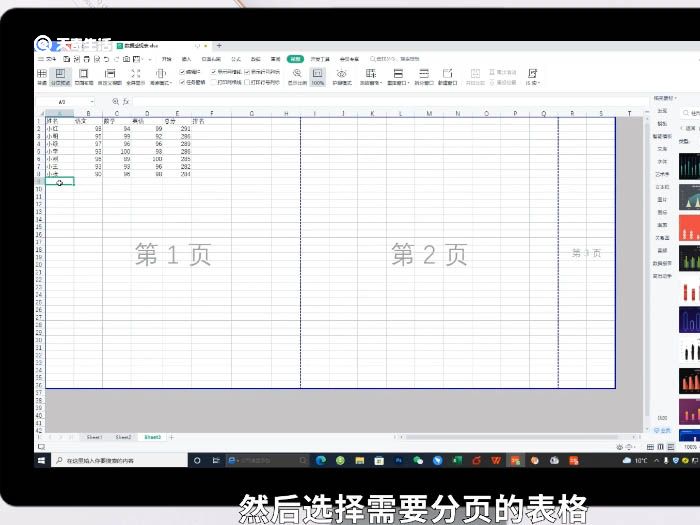Screen dimensions: 700x525
Task: Open Windows Start menu
Action: (x=42, y=460)
